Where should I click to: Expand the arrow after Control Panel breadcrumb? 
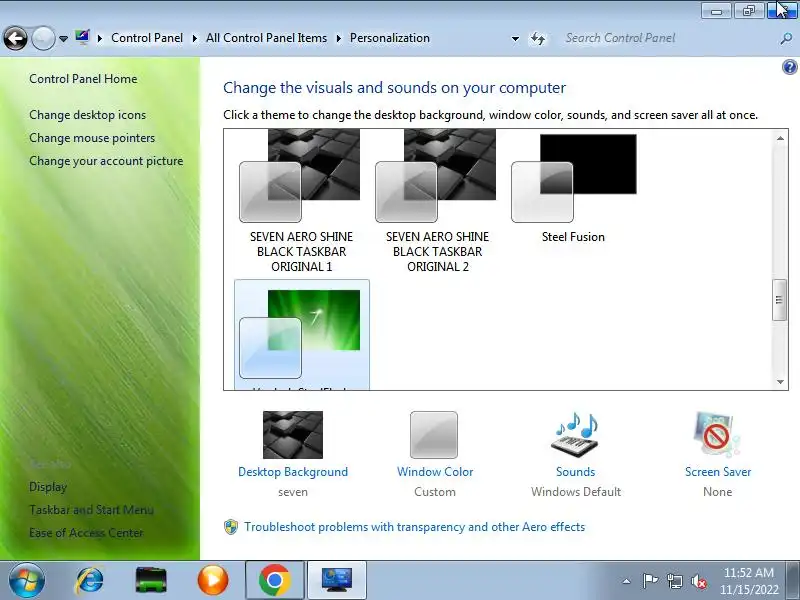click(195, 38)
